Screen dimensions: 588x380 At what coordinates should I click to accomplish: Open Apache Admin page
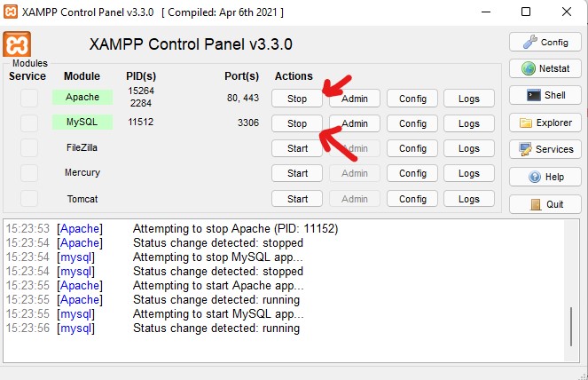(355, 99)
